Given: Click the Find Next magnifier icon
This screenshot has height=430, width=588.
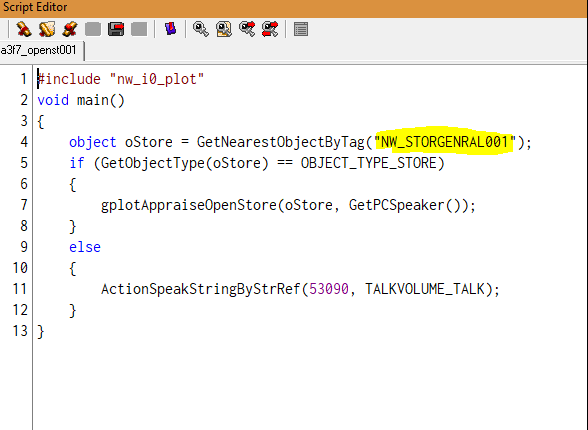Looking at the screenshot, I should point(247,29).
